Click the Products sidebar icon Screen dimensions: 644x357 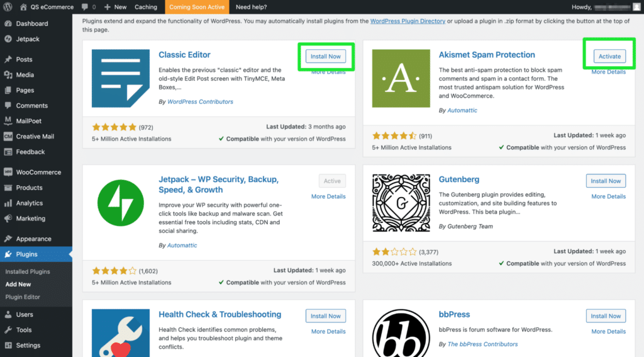8,188
